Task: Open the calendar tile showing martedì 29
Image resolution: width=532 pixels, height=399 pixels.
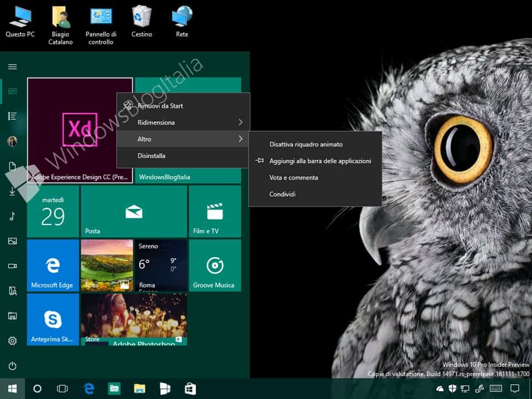Action: pyautogui.click(x=53, y=211)
